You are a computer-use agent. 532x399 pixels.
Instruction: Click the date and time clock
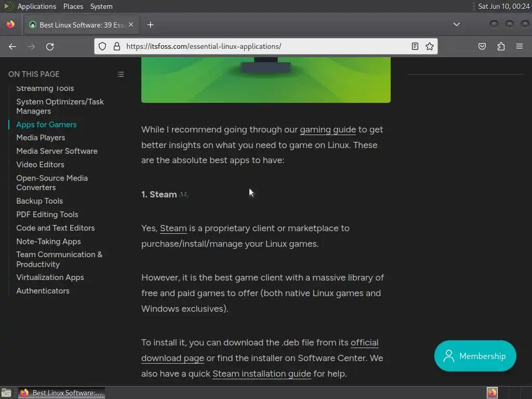coord(503,6)
